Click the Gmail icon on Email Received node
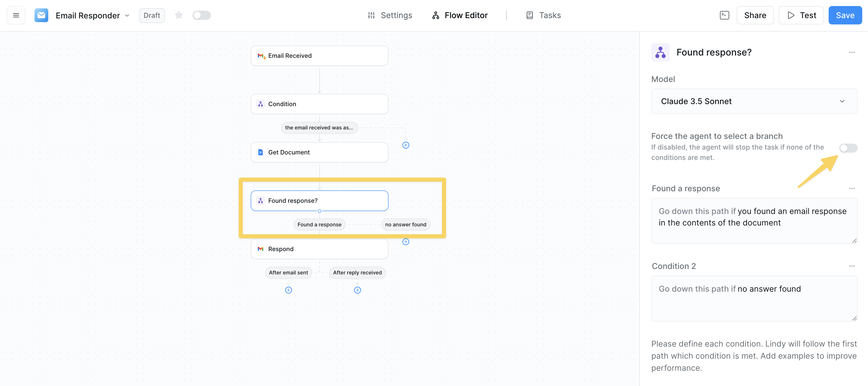 pos(261,56)
